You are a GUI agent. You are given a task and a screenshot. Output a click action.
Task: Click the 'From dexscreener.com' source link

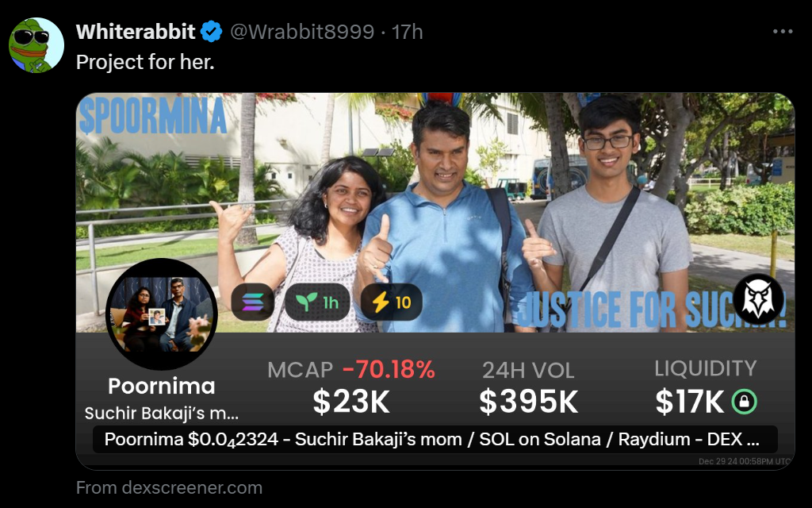(170, 488)
